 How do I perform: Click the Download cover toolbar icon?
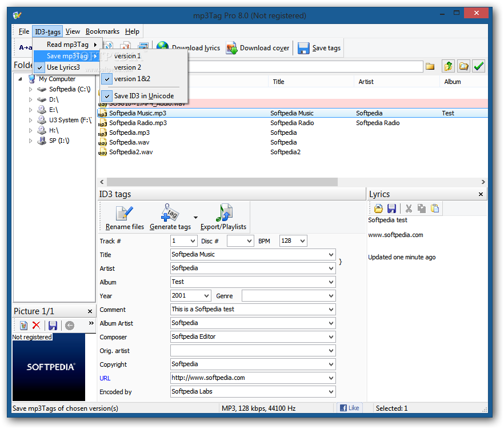(x=232, y=48)
